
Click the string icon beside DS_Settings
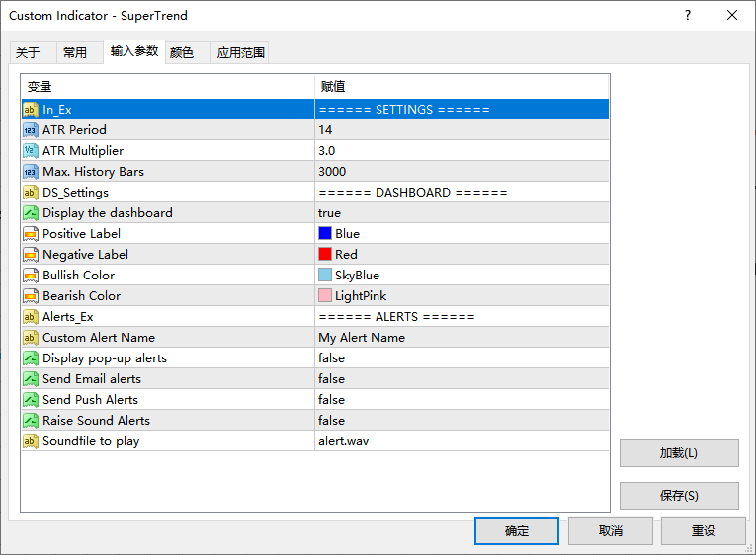pyautogui.click(x=31, y=193)
